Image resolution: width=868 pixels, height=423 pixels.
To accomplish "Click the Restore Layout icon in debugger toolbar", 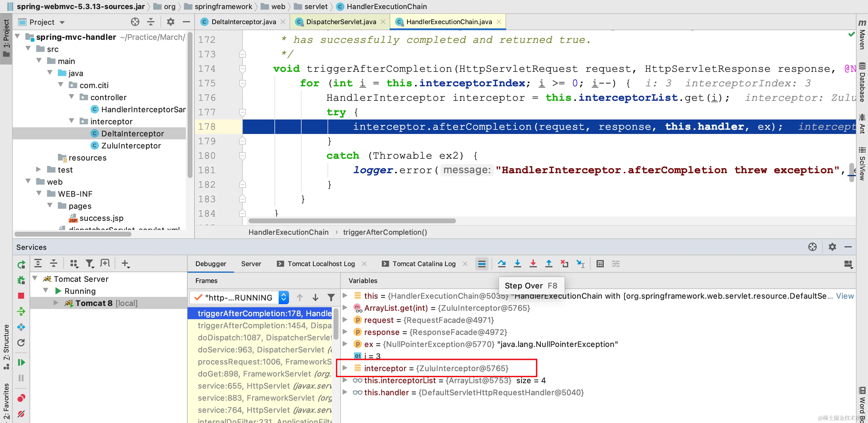I will 848,264.
